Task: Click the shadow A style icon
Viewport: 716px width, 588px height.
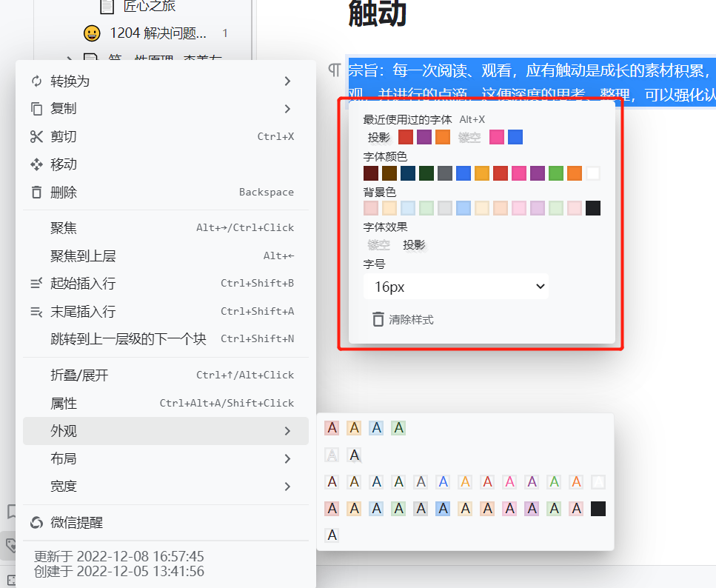Action: pyautogui.click(x=355, y=455)
